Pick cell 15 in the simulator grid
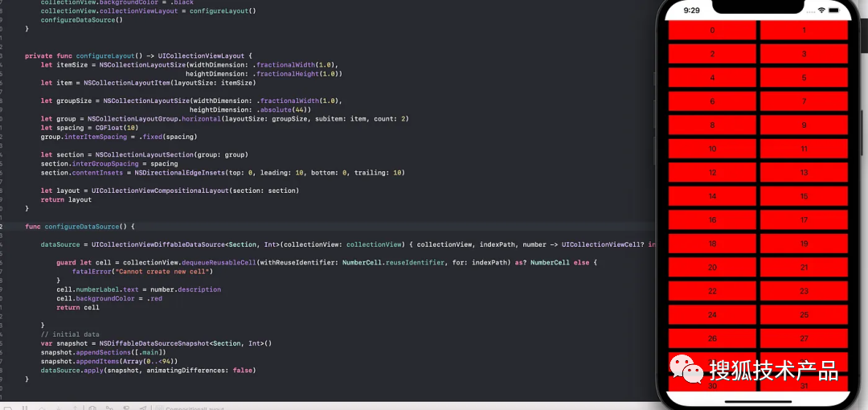The height and width of the screenshot is (410, 868). tap(804, 196)
